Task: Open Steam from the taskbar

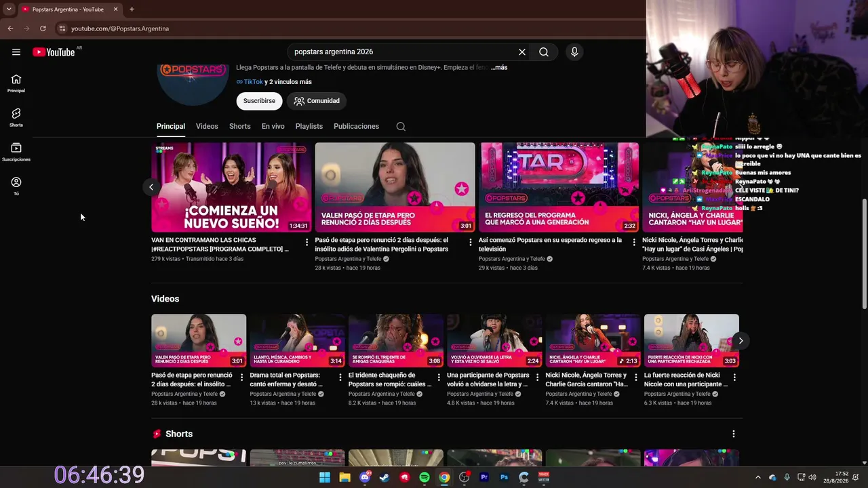Action: tap(384, 477)
